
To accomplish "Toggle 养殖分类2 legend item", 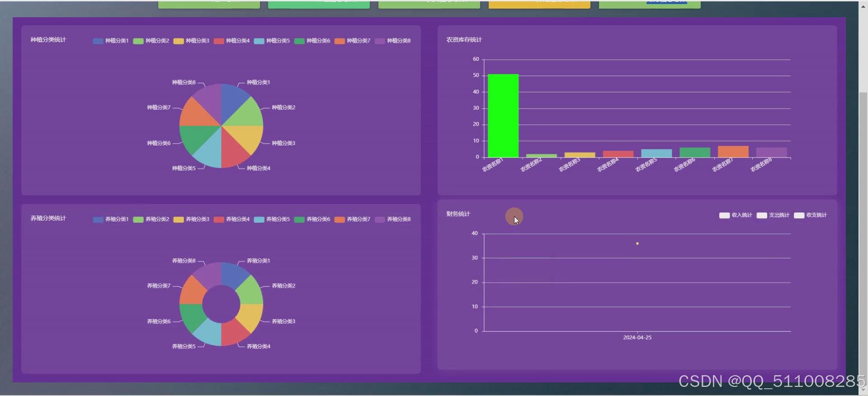I will (151, 219).
